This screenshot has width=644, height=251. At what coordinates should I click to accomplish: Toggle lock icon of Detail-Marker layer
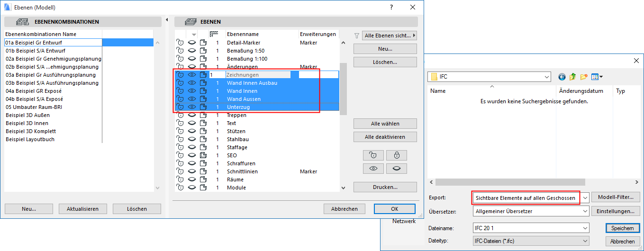[180, 43]
